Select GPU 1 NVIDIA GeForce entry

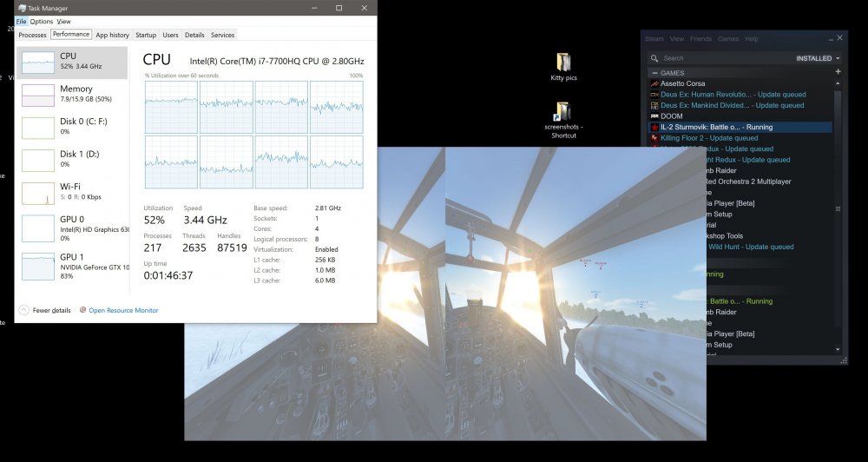click(72, 266)
